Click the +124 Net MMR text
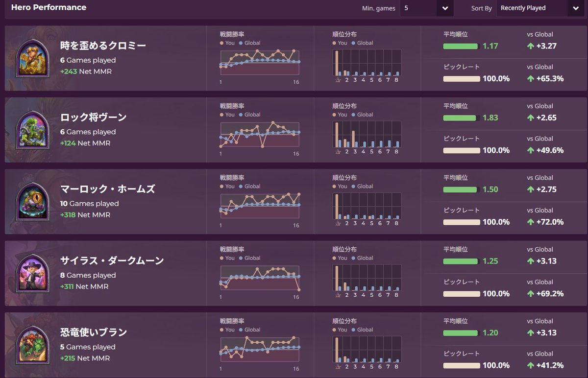The image size is (588, 378). click(85, 143)
